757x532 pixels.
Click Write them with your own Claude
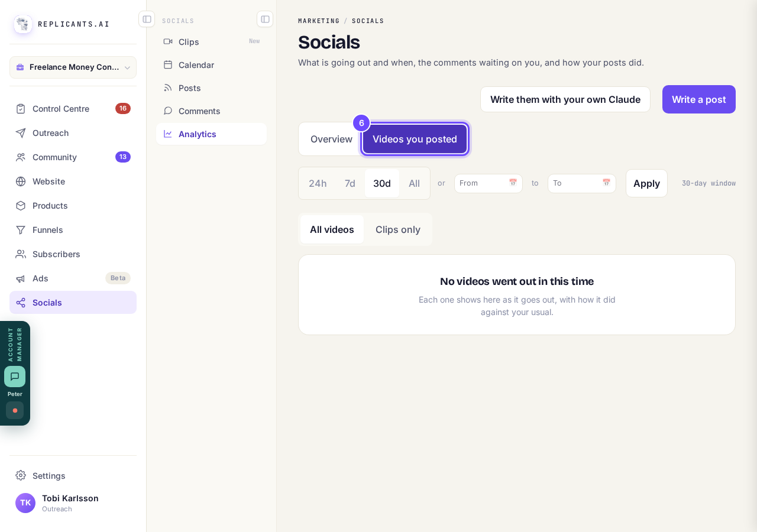[x=565, y=99]
